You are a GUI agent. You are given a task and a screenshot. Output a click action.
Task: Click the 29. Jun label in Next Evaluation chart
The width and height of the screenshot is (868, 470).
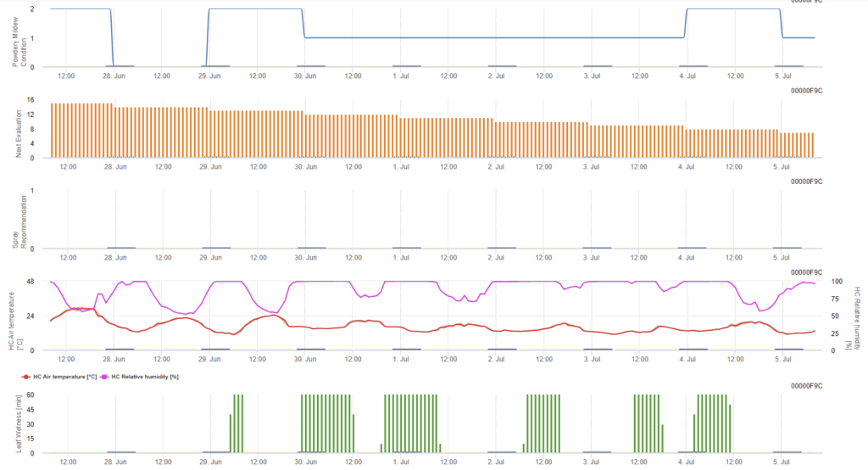[209, 166]
